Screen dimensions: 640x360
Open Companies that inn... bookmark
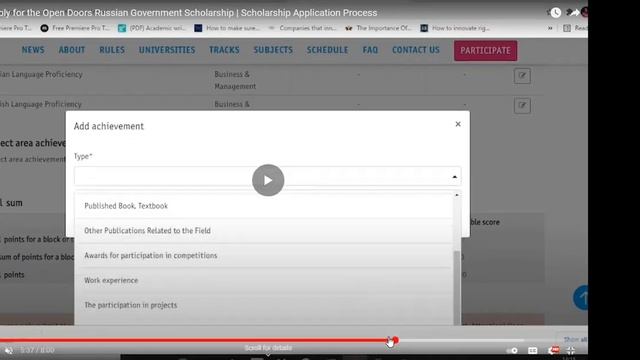click(x=302, y=28)
